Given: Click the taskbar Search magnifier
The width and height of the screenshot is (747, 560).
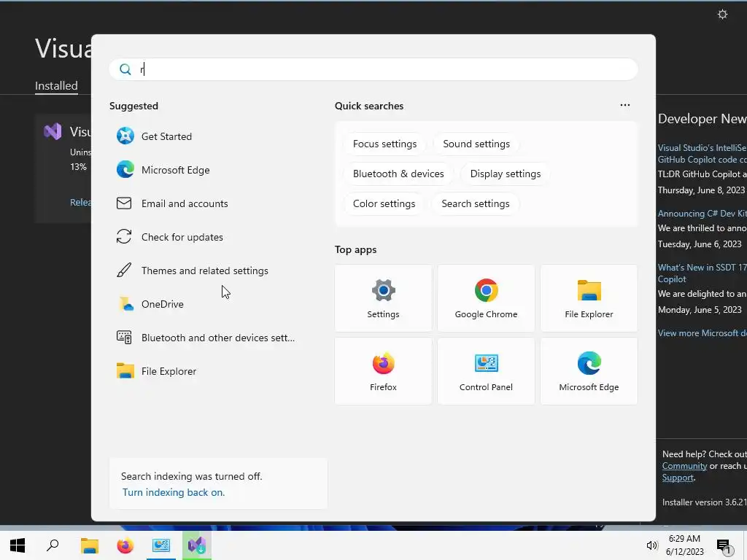Looking at the screenshot, I should pos(53,545).
